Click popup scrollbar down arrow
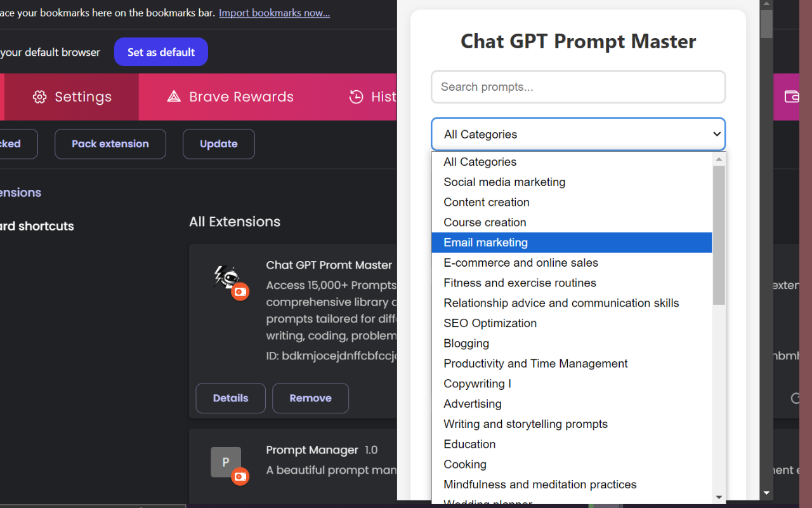 click(x=766, y=493)
